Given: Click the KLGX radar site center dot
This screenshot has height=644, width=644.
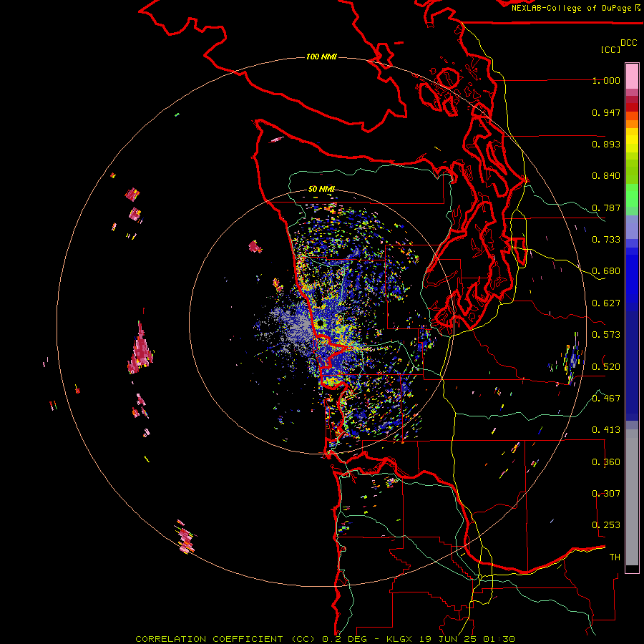Looking at the screenshot, I should pos(321,324).
